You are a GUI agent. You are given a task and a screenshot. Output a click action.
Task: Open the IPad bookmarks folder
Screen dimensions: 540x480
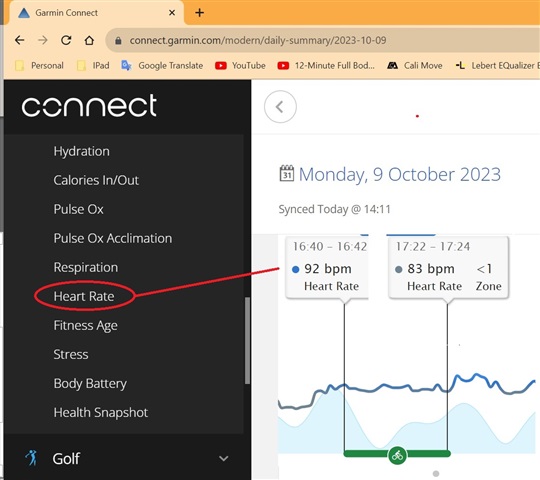pyautogui.click(x=93, y=65)
